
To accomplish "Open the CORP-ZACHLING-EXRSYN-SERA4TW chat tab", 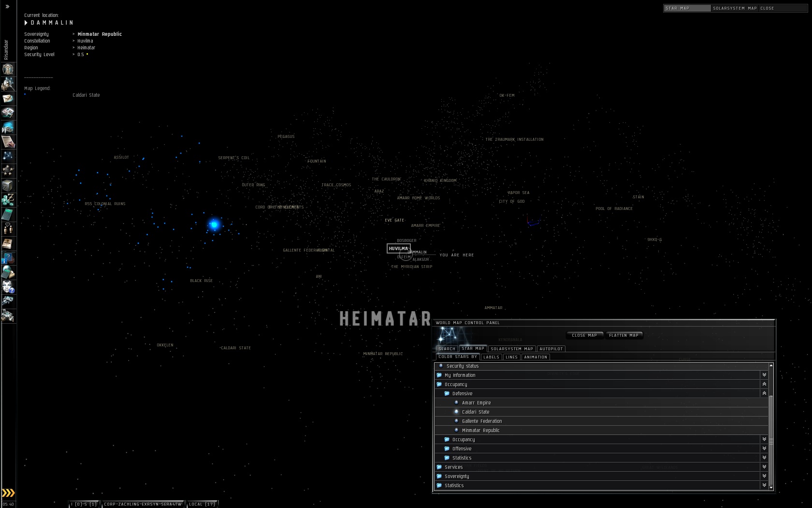I will pyautogui.click(x=143, y=504).
